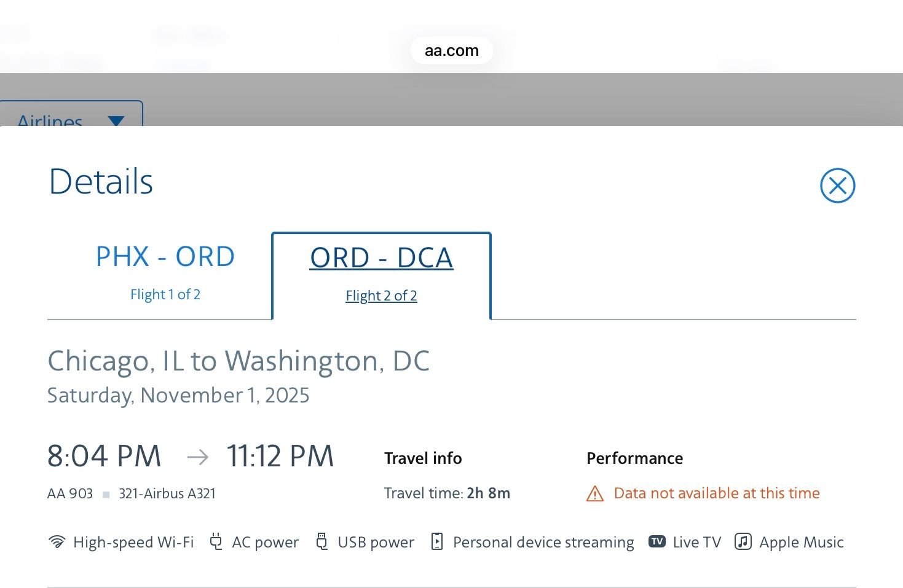The width and height of the screenshot is (903, 588).
Task: Click the 8:04 PM departure time
Action: point(104,457)
